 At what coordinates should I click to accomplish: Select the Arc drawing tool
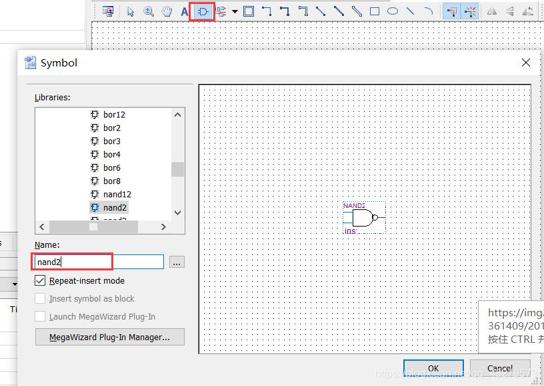pyautogui.click(x=429, y=11)
